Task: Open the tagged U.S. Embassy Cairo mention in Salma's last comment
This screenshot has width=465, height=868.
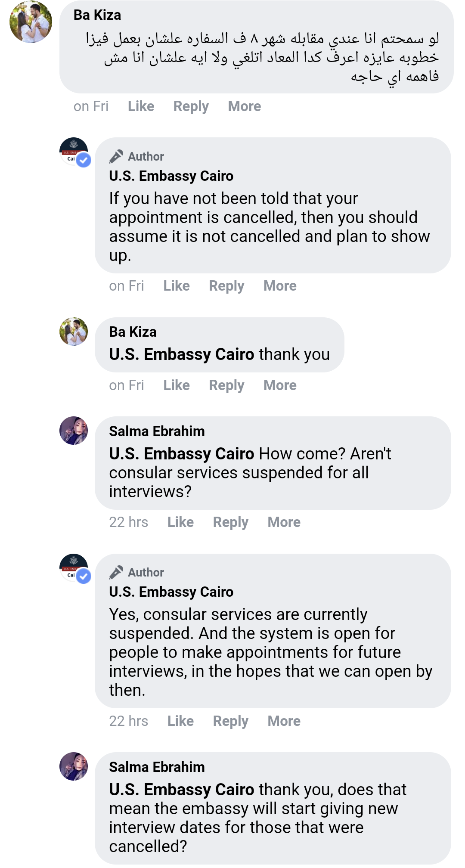Action: pos(182,790)
